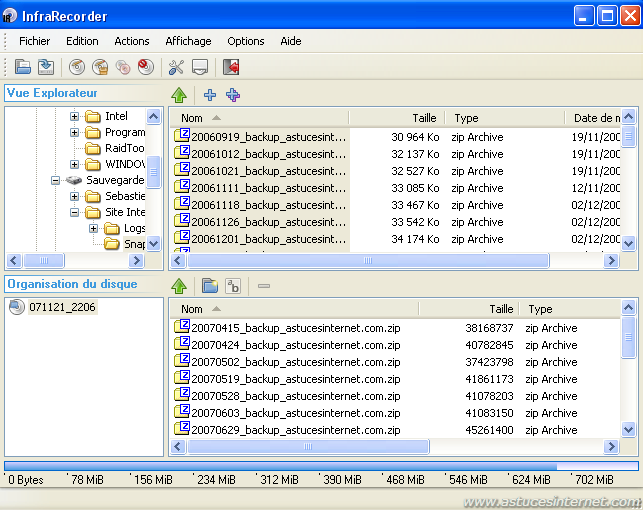Open the Actions menu

point(132,41)
